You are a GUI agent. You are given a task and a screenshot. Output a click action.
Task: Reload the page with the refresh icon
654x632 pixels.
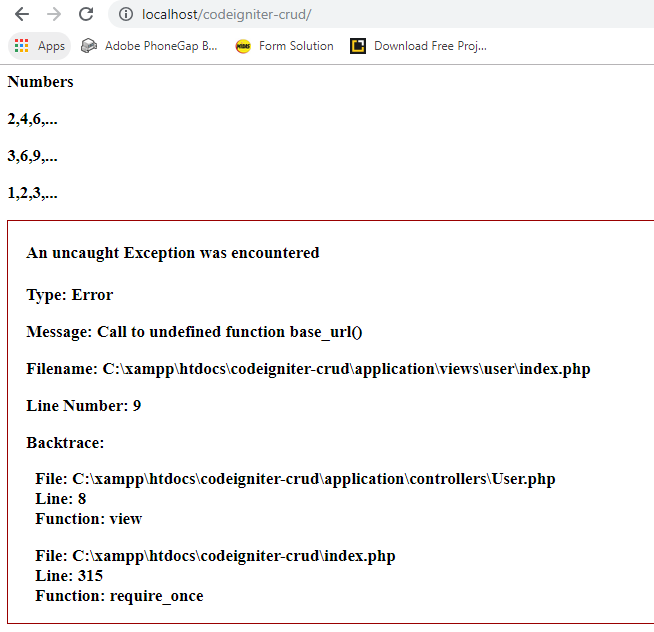[x=86, y=14]
